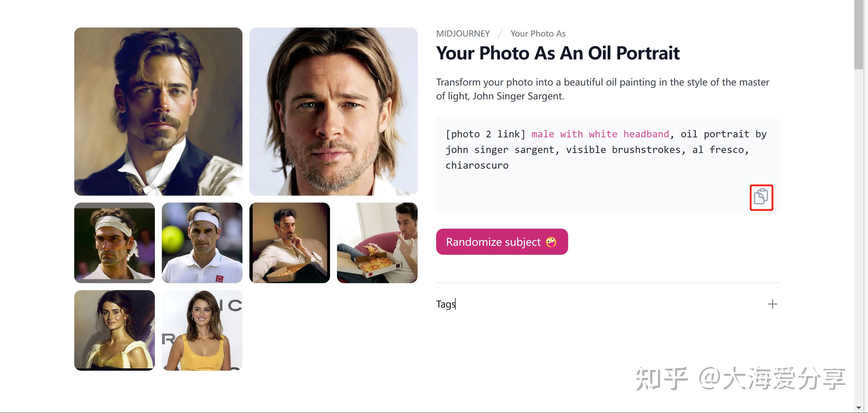Click the vertical scrollbar thumb
The image size is (868, 413).
[858, 34]
